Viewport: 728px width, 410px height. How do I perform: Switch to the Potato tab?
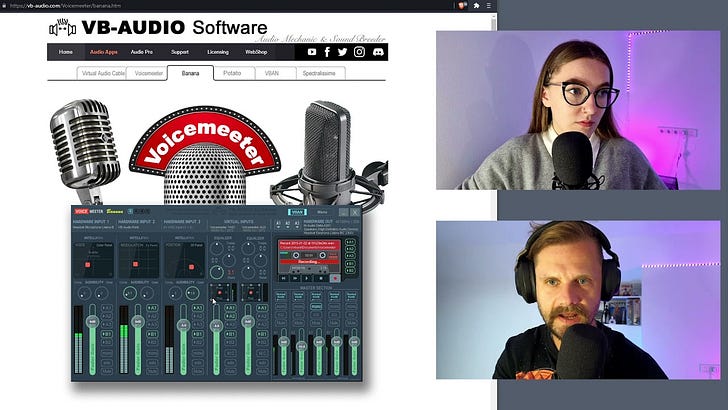[232, 73]
